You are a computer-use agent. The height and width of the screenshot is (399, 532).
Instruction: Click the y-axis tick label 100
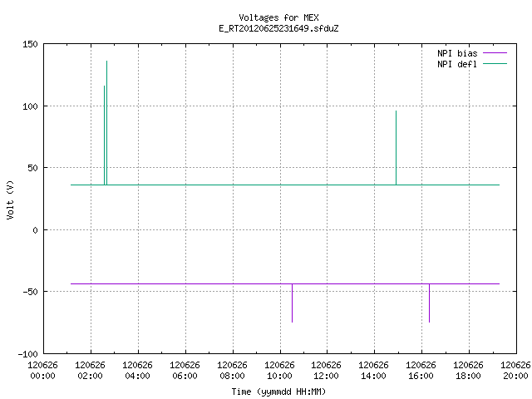pyautogui.click(x=30, y=106)
